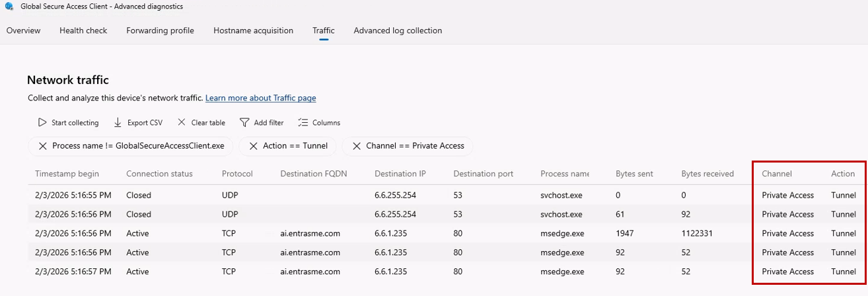
Task: Remove the Action == Tunnel filter X
Action: click(x=254, y=146)
